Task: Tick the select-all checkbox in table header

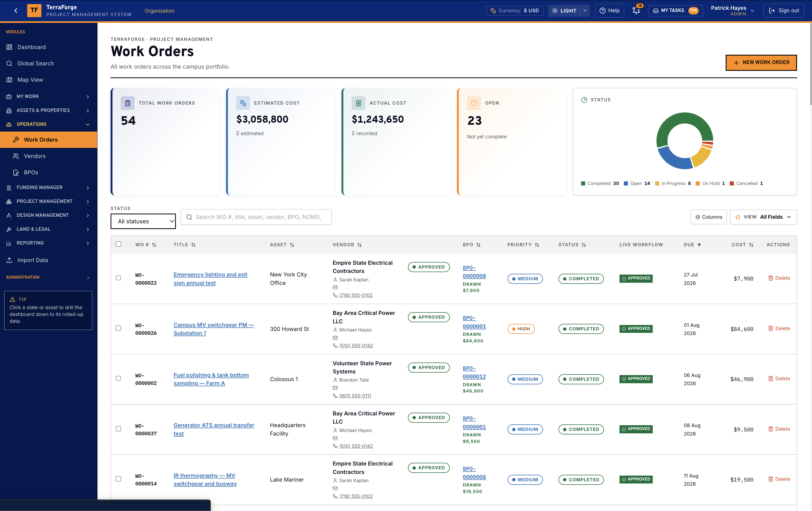Action: pyautogui.click(x=118, y=244)
